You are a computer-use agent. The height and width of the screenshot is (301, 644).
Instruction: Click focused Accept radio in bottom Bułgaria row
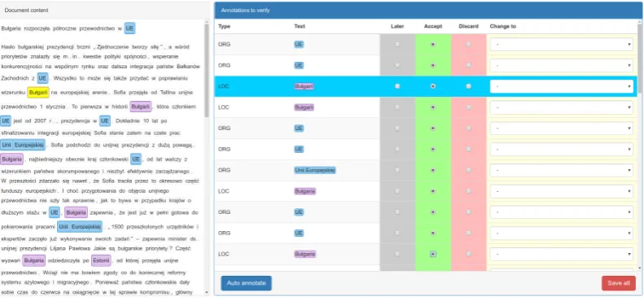tap(432, 254)
